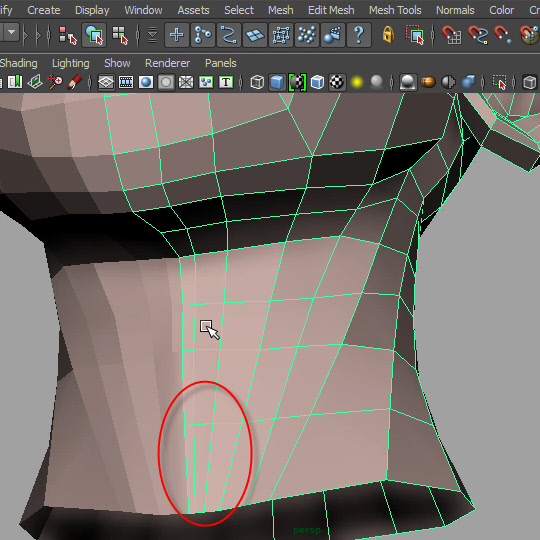The image size is (540, 540).
Task: Open the Normals menu
Action: (x=455, y=10)
